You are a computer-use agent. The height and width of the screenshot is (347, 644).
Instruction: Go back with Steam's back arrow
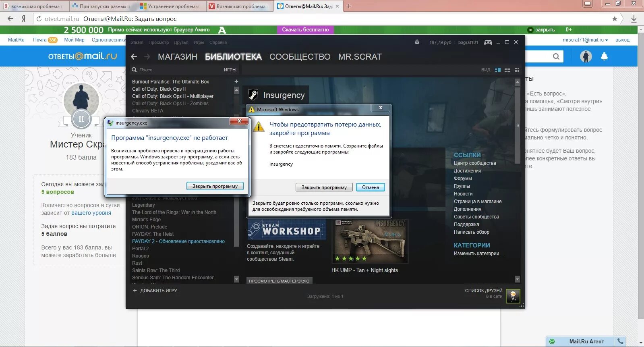click(134, 57)
